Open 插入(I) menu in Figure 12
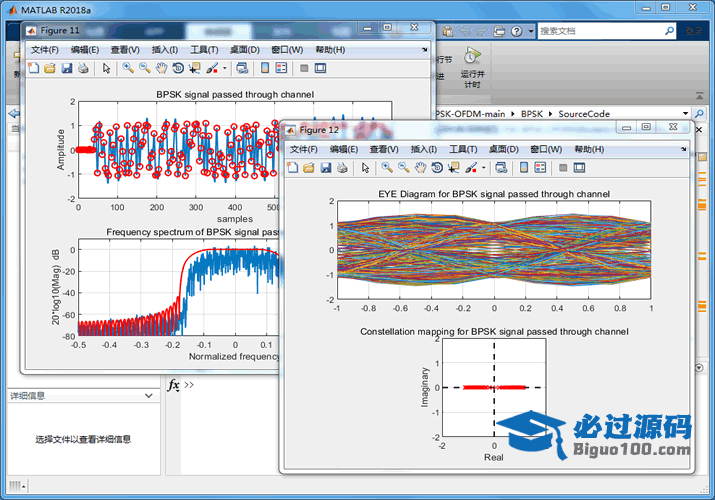 coord(424,149)
